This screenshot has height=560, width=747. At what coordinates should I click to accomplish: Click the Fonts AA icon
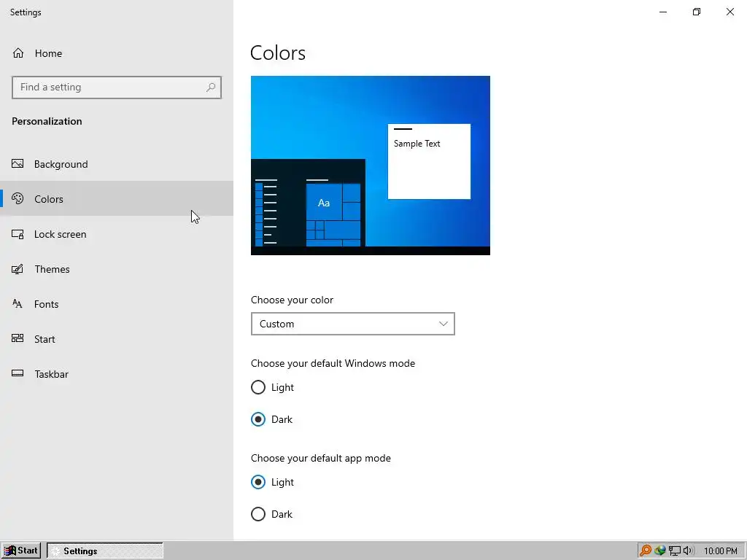[x=18, y=304]
